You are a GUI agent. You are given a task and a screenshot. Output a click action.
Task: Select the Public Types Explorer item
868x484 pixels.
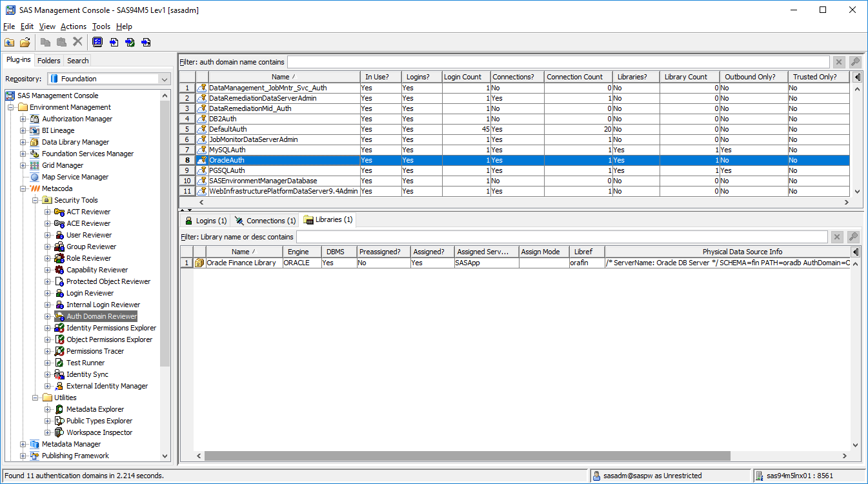(x=99, y=421)
